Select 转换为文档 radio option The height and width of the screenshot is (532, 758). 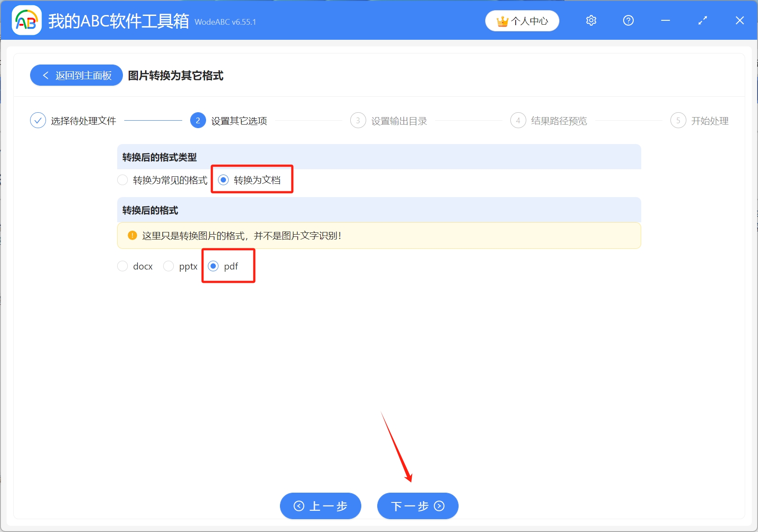pos(249,180)
